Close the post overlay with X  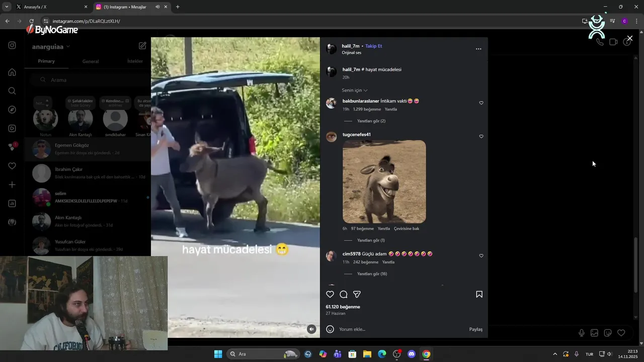pyautogui.click(x=629, y=38)
